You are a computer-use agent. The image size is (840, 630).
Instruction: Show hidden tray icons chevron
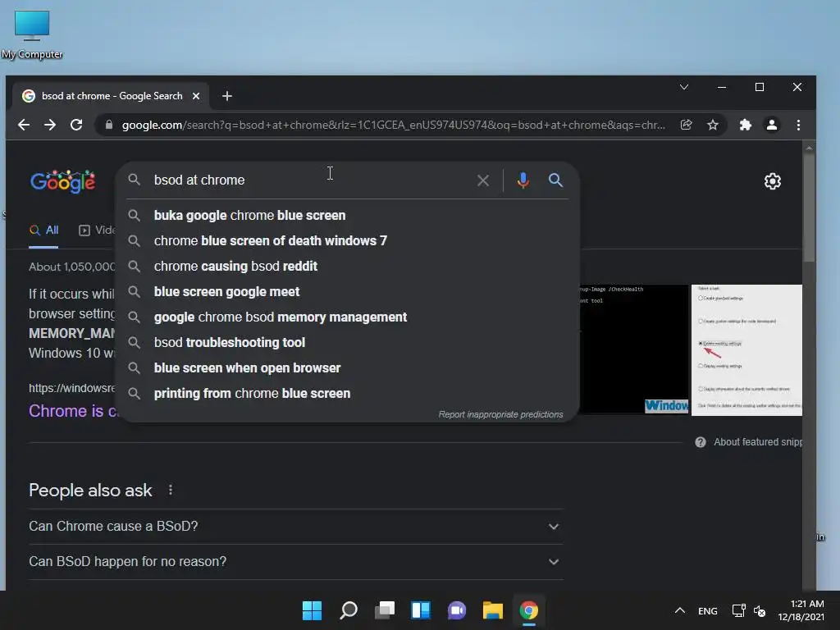tap(680, 610)
